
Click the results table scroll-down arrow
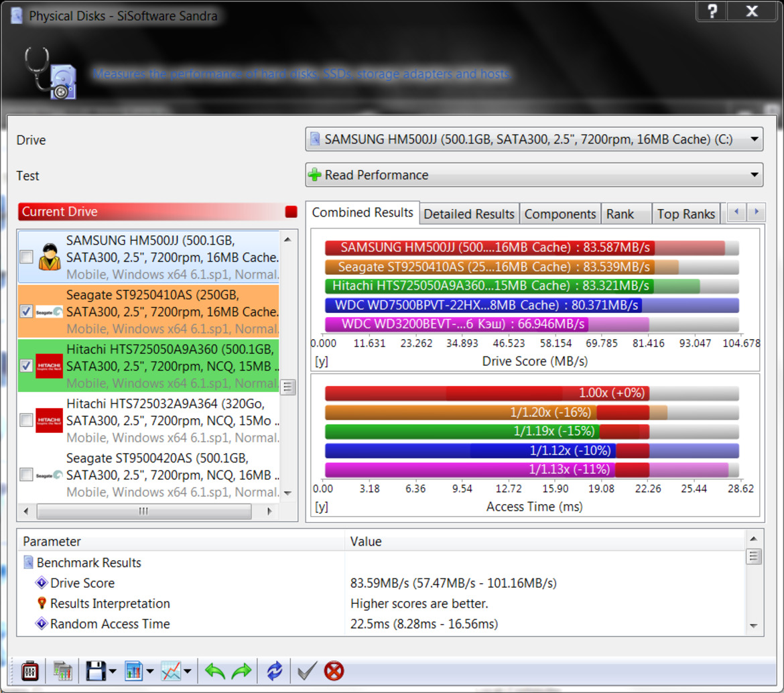coord(753,626)
